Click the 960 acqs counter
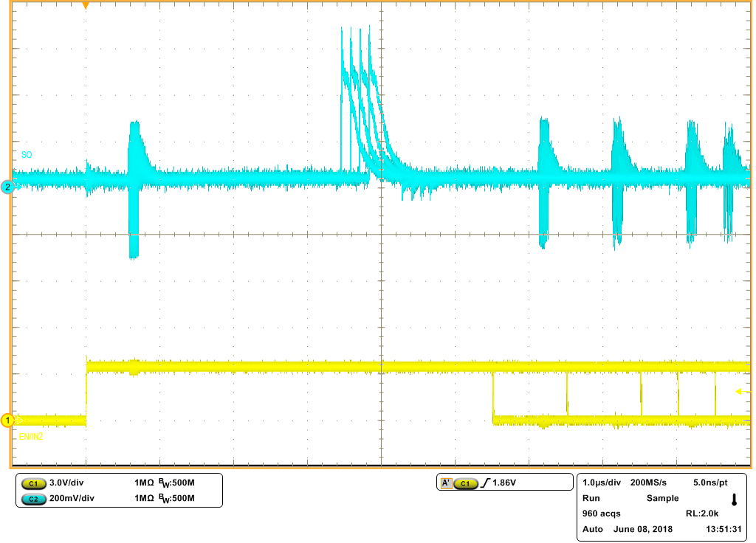756x543 pixels. tap(602, 513)
